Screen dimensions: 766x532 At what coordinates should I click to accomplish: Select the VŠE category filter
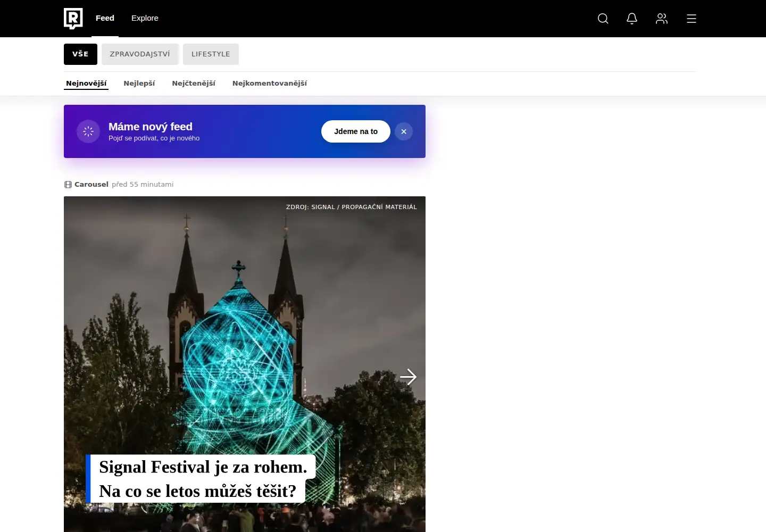[80, 54]
